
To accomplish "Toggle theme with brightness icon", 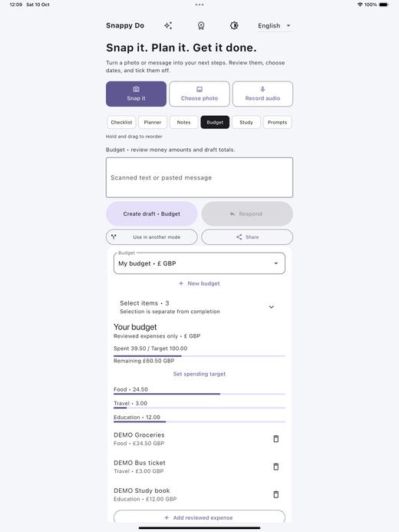I will 234,25.
